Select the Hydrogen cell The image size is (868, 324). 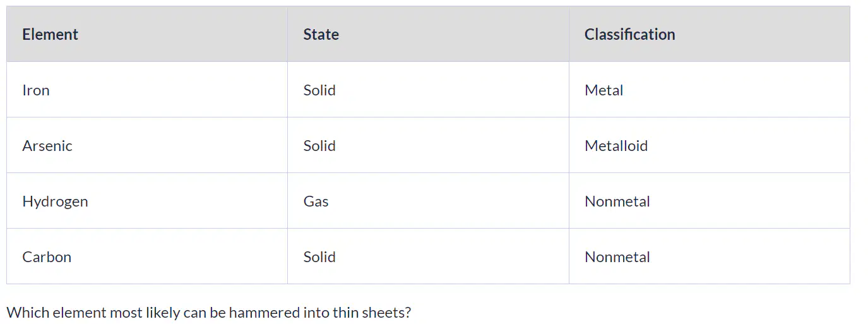tap(147, 201)
